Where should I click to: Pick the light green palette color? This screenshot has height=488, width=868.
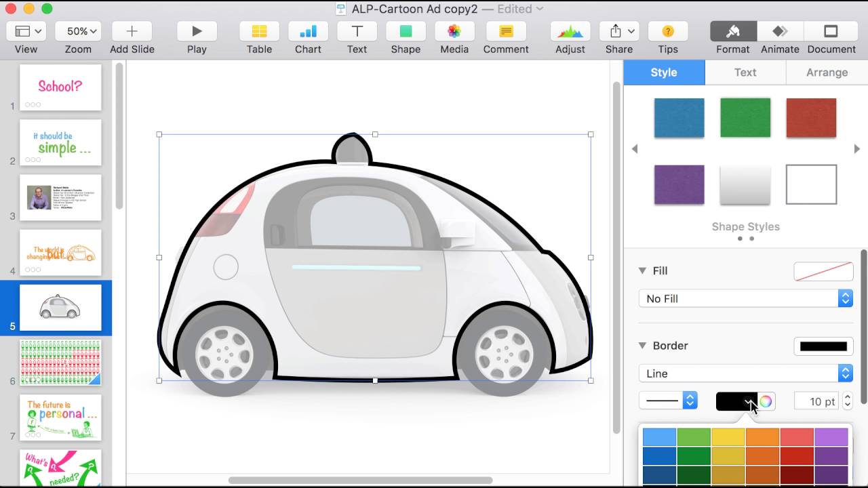tap(694, 437)
